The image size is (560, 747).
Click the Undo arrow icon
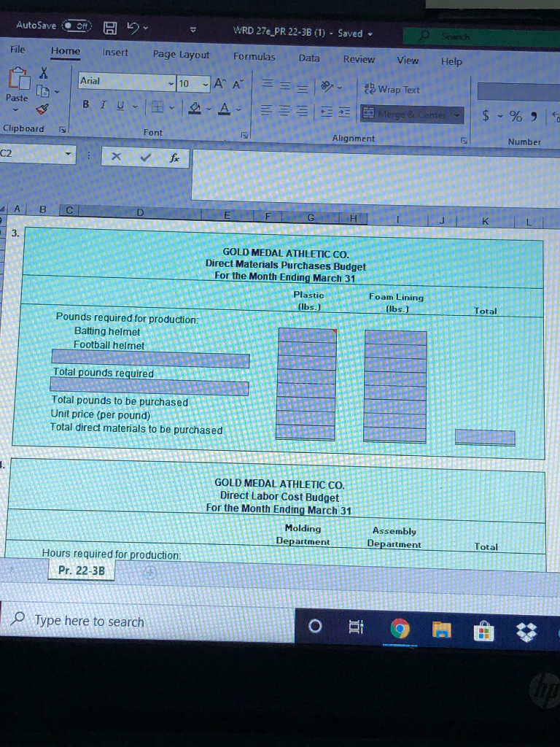tap(133, 29)
